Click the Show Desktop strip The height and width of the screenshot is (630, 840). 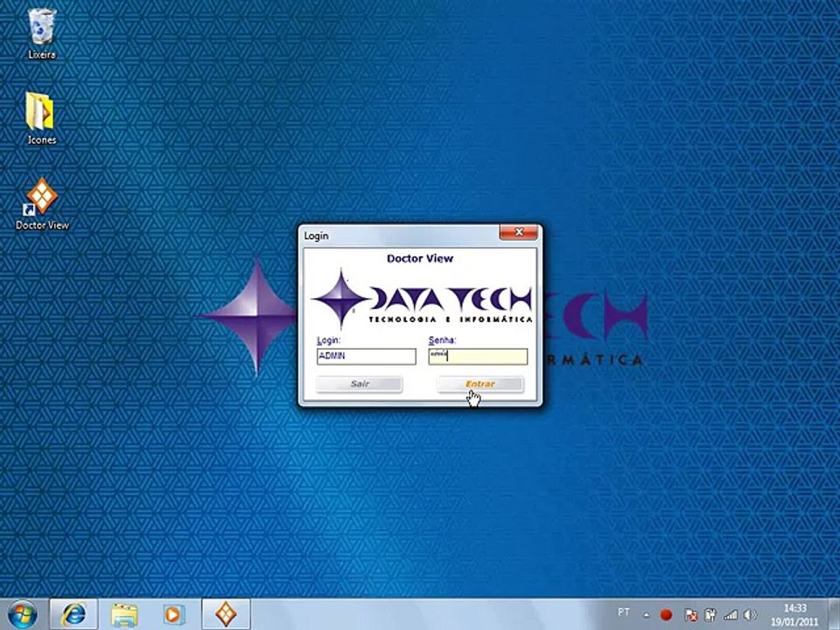[835, 614]
